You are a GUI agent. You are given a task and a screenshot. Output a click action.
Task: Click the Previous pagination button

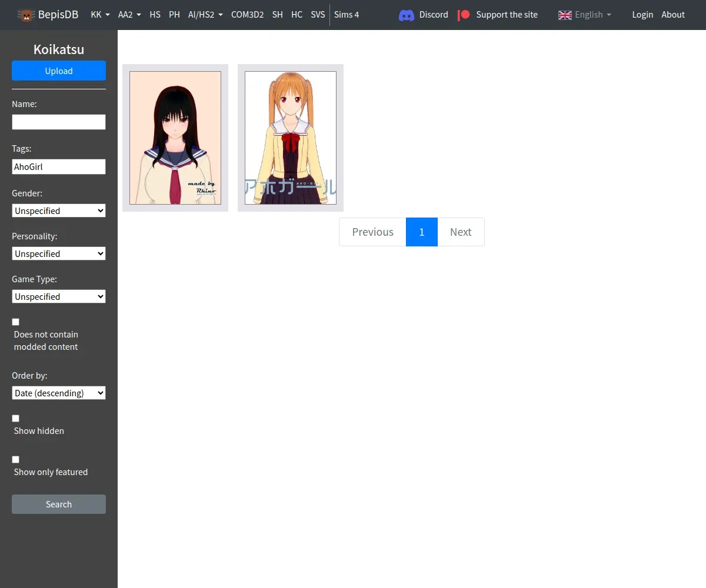point(372,232)
